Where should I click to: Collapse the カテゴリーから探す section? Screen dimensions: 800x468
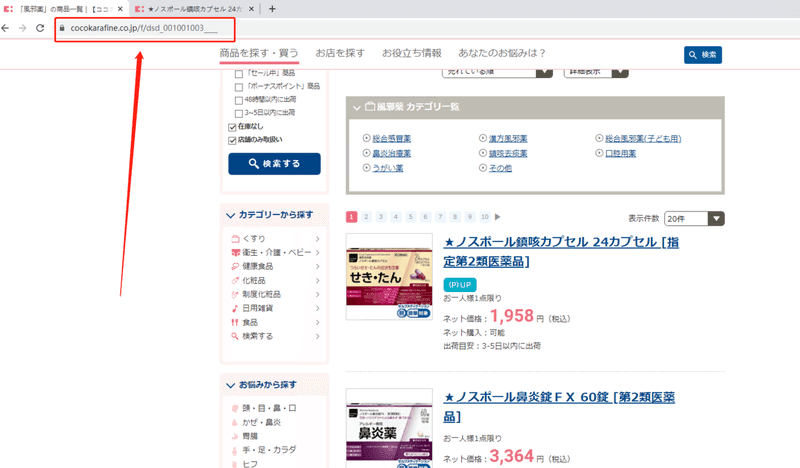coord(231,215)
